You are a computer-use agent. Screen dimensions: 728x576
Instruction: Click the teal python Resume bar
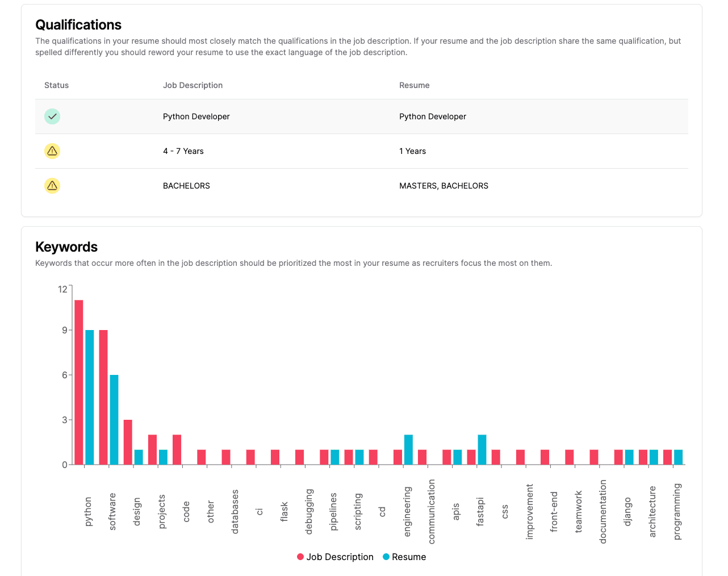click(x=90, y=397)
